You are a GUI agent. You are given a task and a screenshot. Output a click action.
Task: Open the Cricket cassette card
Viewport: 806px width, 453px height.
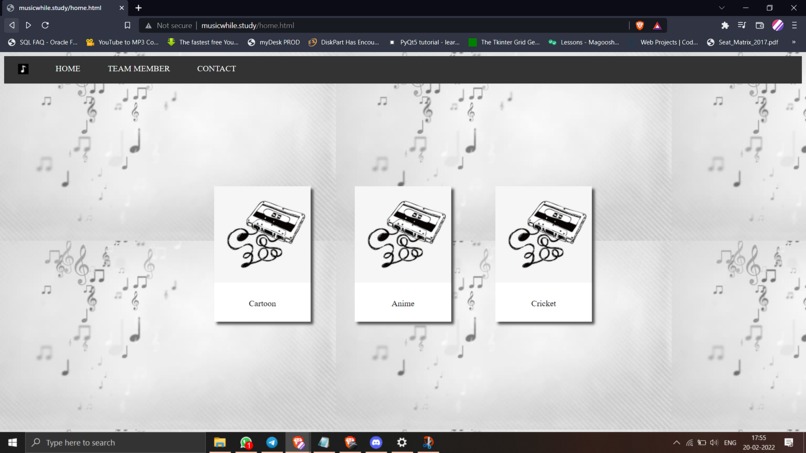click(543, 254)
